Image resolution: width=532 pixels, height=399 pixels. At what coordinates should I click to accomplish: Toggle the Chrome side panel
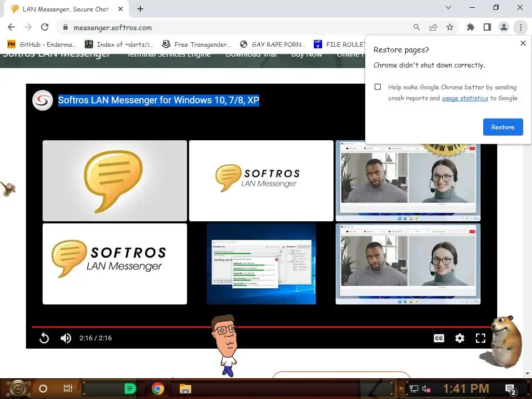tap(487, 27)
